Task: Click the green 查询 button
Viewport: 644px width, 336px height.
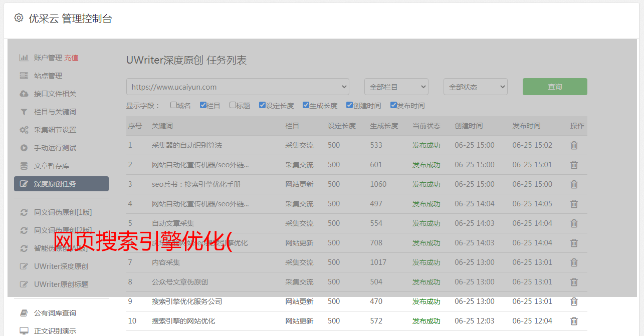Action: tap(555, 87)
